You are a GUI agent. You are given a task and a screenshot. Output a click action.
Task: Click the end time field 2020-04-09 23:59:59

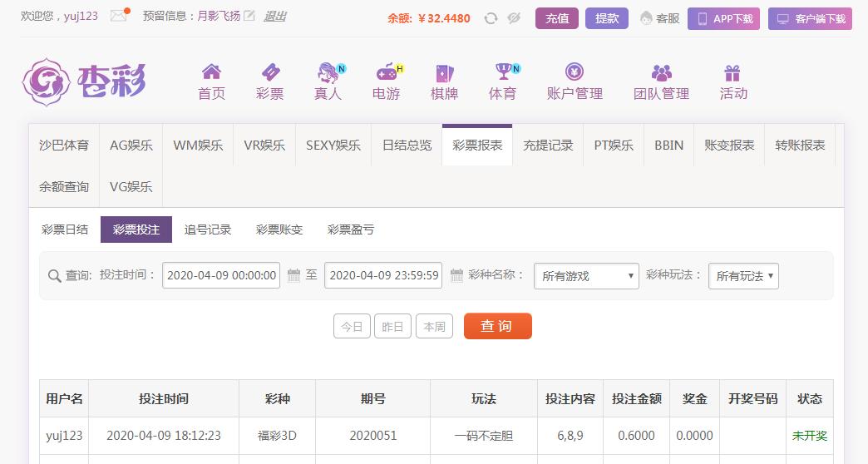pyautogui.click(x=383, y=275)
